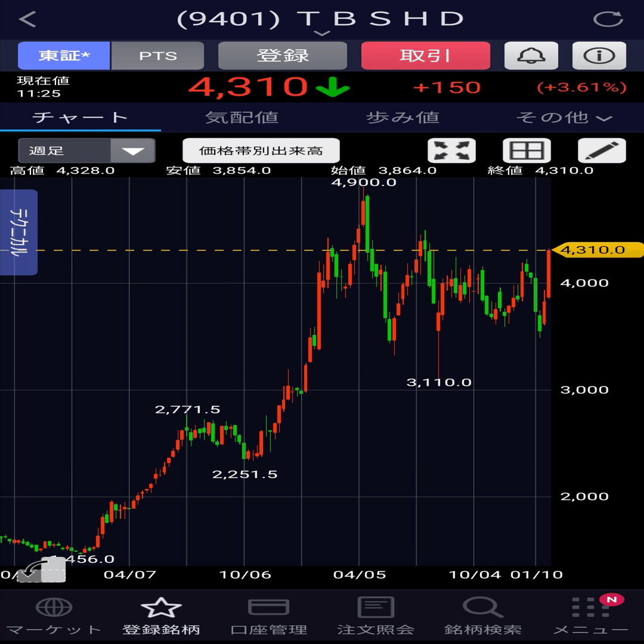
Task: Click the 04/05 date axis label
Action: 360,575
